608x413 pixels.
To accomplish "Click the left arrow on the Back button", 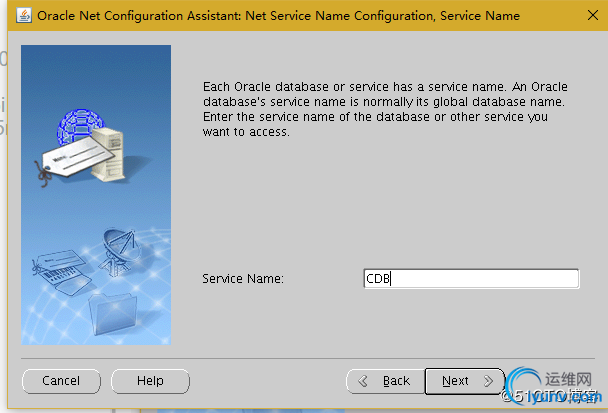I will [x=363, y=381].
